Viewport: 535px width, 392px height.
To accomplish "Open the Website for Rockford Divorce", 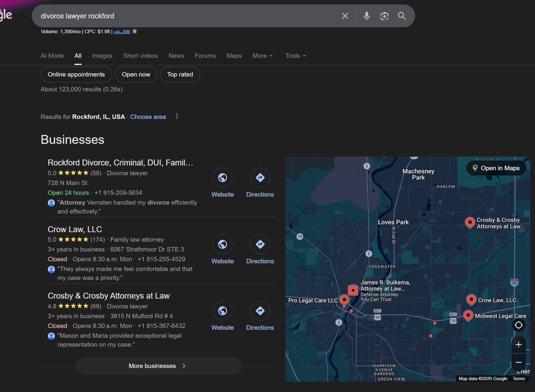I will click(x=223, y=177).
